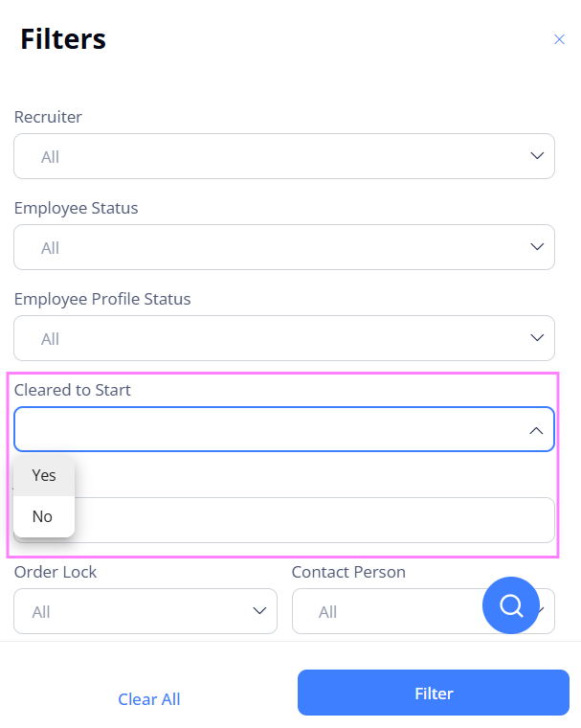Image resolution: width=581 pixels, height=728 pixels.
Task: Choose No from the open list
Action: click(x=42, y=516)
